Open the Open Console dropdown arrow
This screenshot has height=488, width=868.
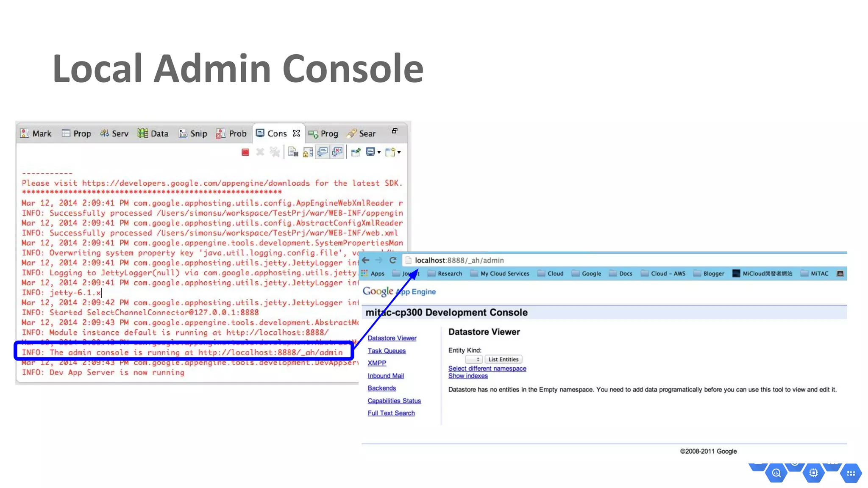pos(399,152)
